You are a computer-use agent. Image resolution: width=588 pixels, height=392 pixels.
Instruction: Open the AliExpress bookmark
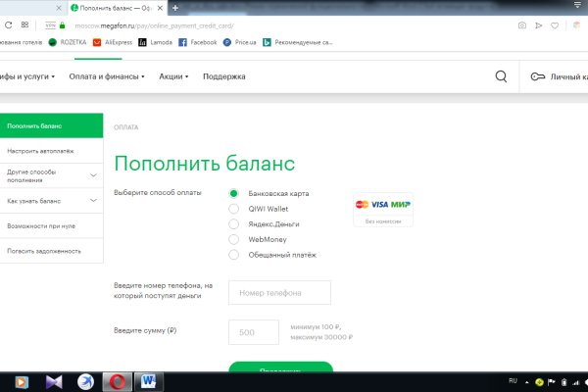tap(114, 43)
